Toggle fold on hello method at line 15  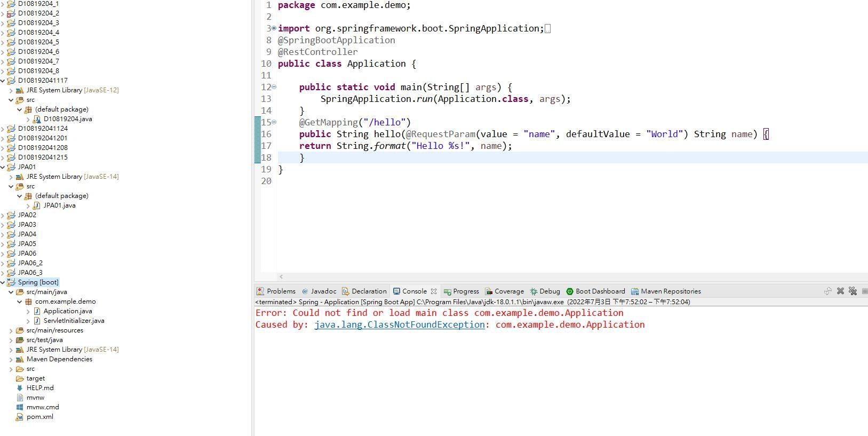[x=274, y=122]
